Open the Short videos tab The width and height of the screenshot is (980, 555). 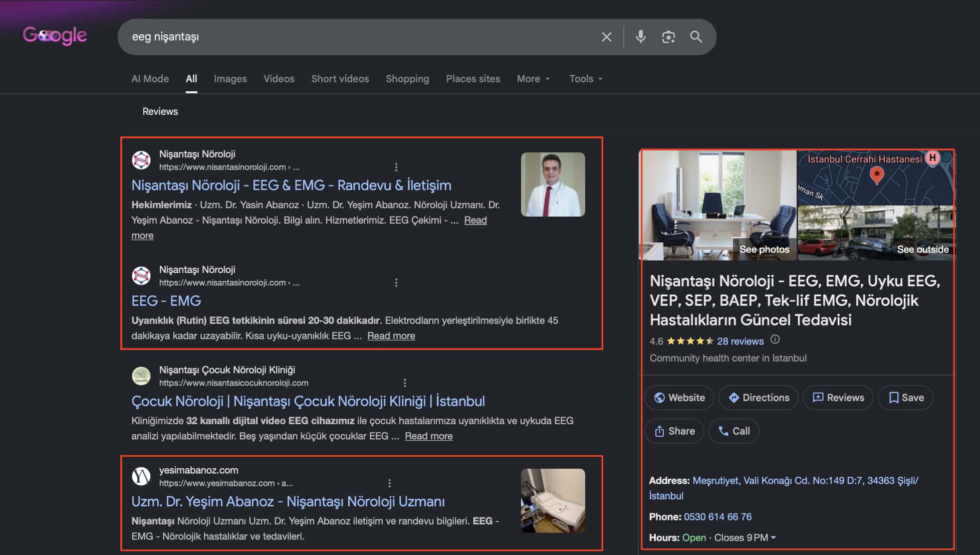(x=340, y=79)
